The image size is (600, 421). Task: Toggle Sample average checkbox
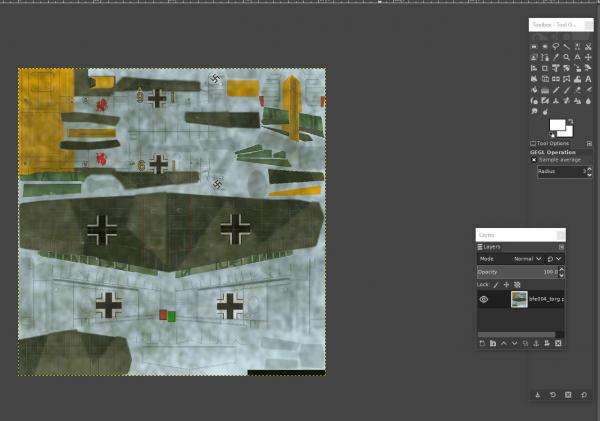point(534,160)
